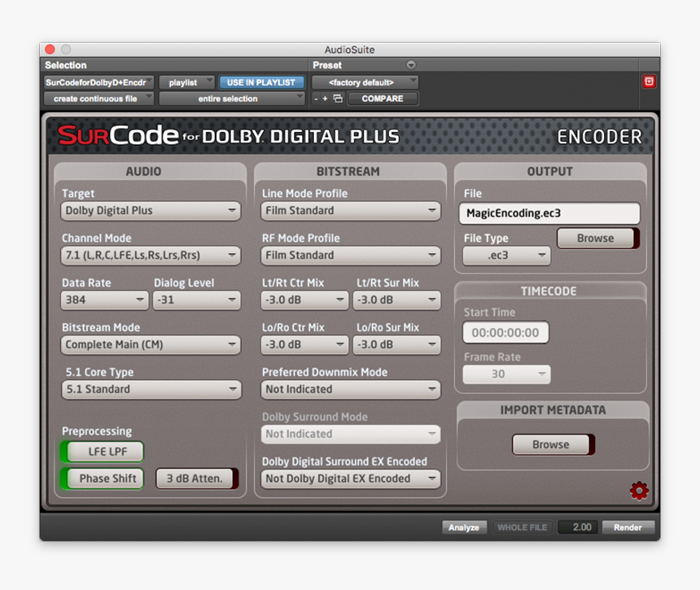Close the AudioSuite window with red button
The image size is (700, 590).
(x=50, y=49)
